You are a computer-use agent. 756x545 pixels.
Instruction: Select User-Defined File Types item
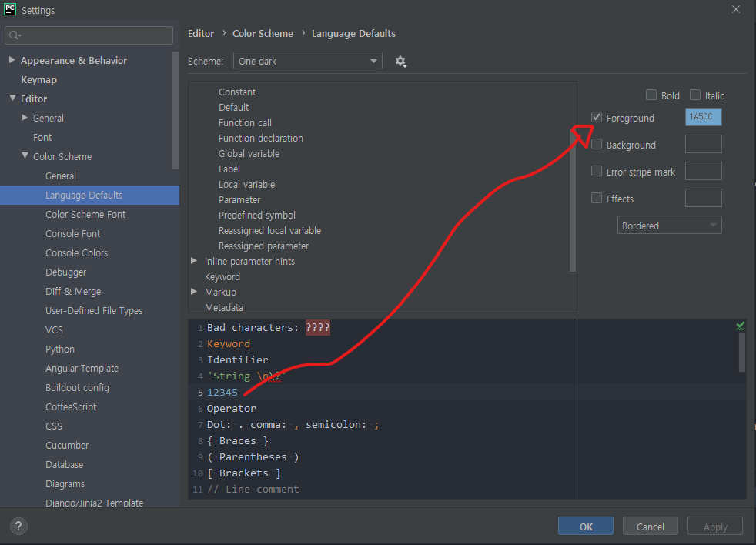point(94,310)
